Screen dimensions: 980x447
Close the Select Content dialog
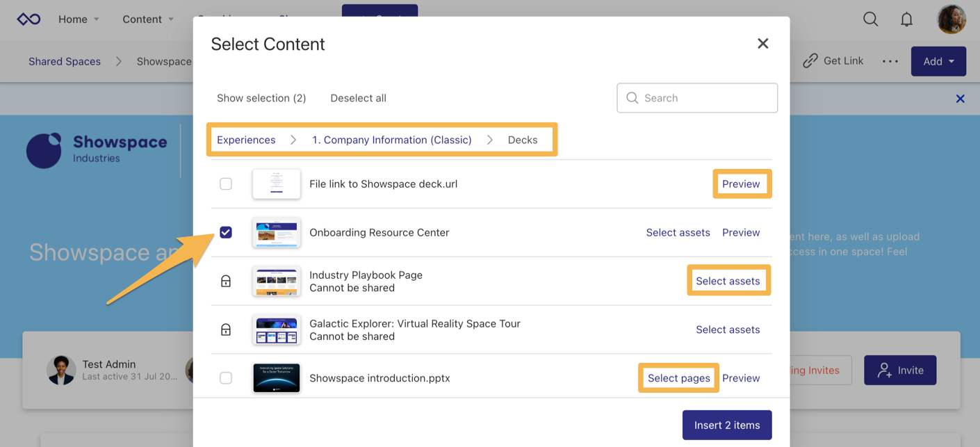762,44
